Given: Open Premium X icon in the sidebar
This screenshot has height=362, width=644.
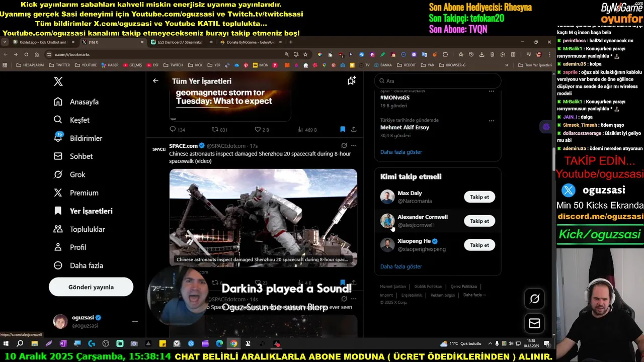Looking at the screenshot, I should coord(58,193).
